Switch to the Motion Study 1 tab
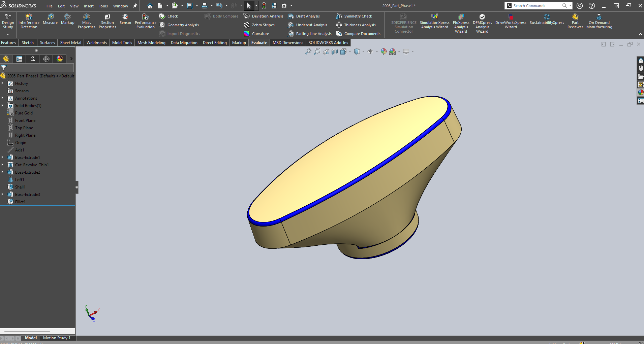 57,338
